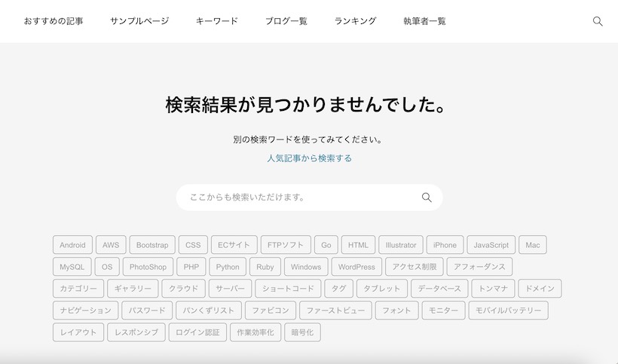Select the AWS tag
Viewport: 618px width, 364px height.
pyautogui.click(x=111, y=245)
